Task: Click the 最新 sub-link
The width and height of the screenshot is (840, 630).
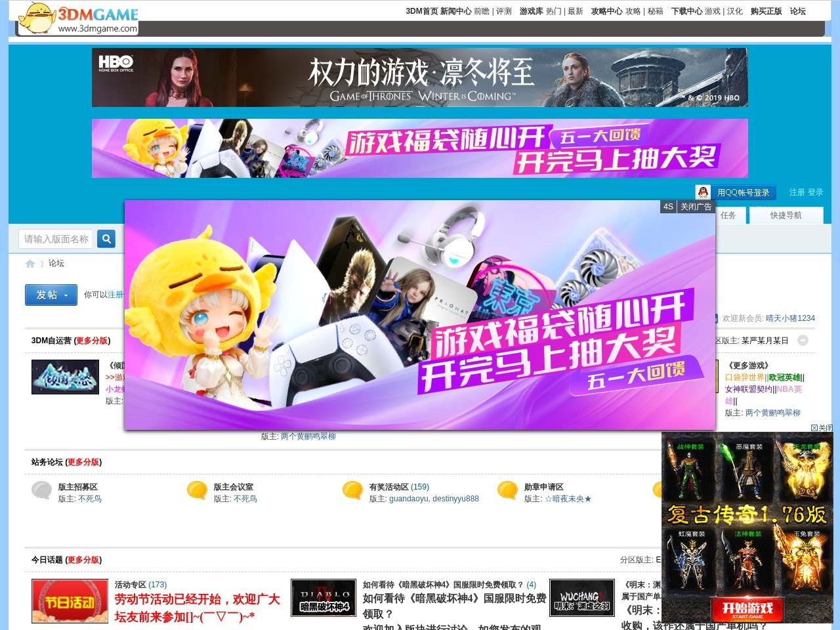Action: tap(576, 11)
